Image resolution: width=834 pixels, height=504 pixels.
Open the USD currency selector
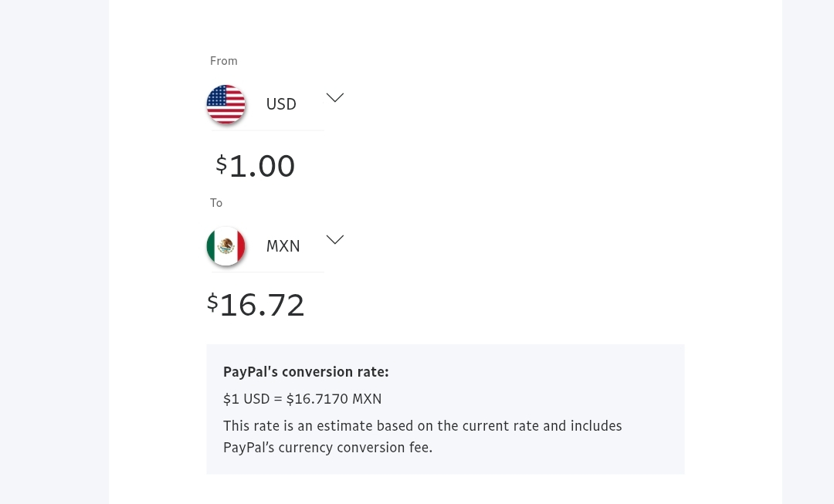(x=281, y=104)
